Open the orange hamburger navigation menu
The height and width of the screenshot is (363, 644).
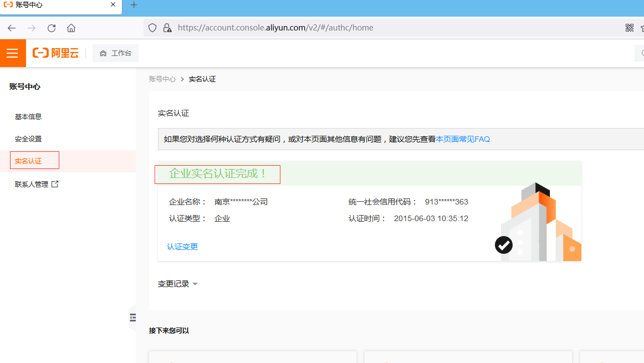point(12,53)
